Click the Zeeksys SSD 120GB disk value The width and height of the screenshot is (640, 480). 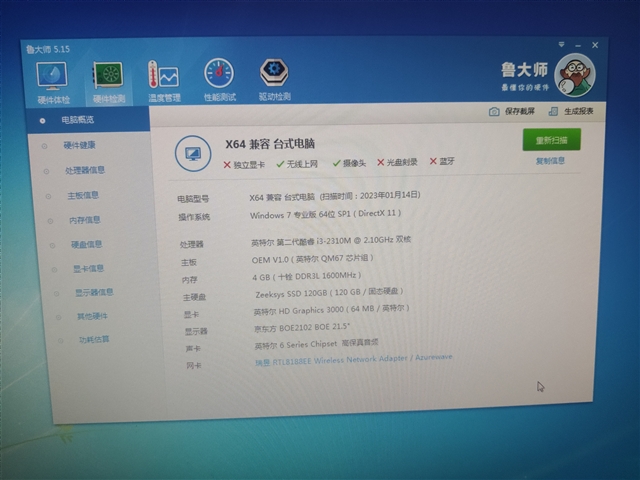(329, 293)
